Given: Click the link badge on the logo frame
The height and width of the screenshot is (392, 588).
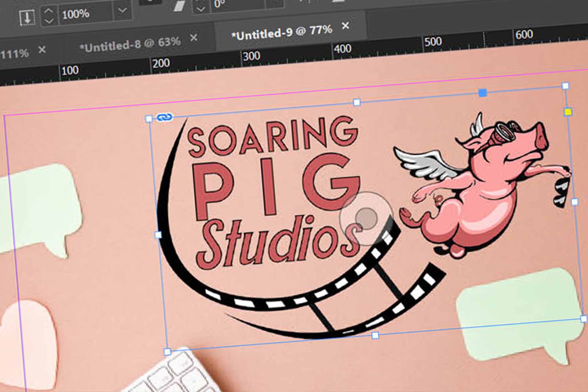Looking at the screenshot, I should (165, 117).
